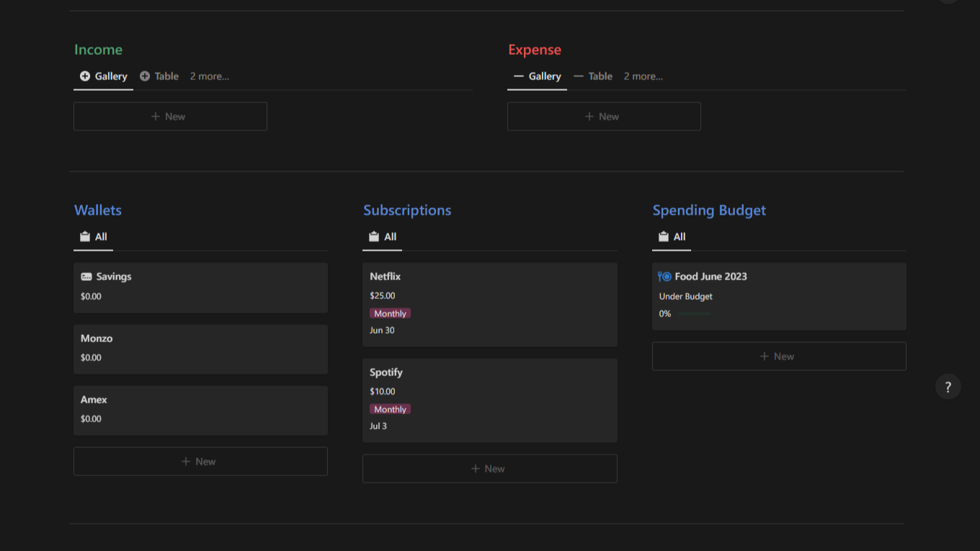
Task: Open the Amex wallet card
Action: coord(200,411)
